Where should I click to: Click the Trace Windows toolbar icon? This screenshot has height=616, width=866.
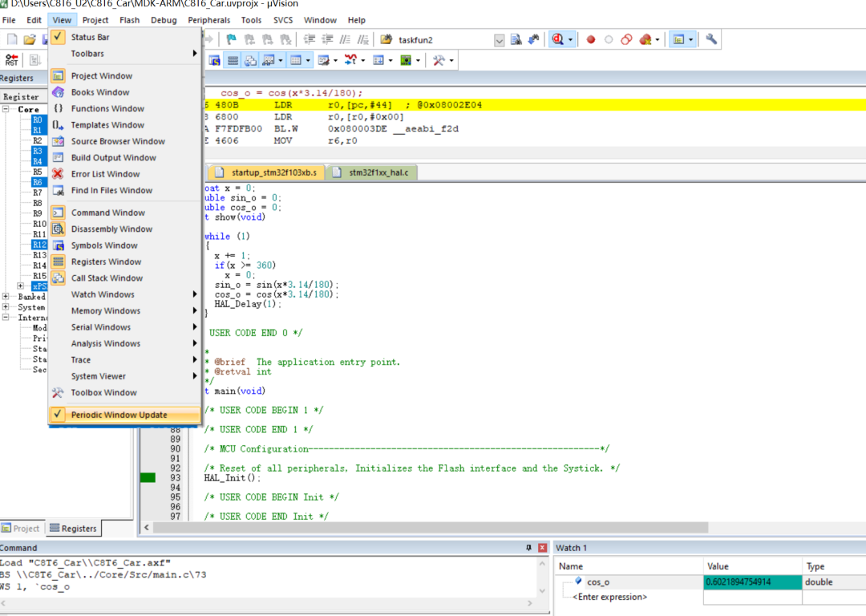coord(378,60)
